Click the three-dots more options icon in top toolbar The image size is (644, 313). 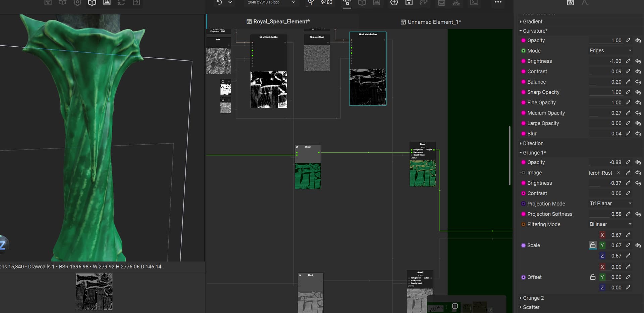tap(498, 2)
